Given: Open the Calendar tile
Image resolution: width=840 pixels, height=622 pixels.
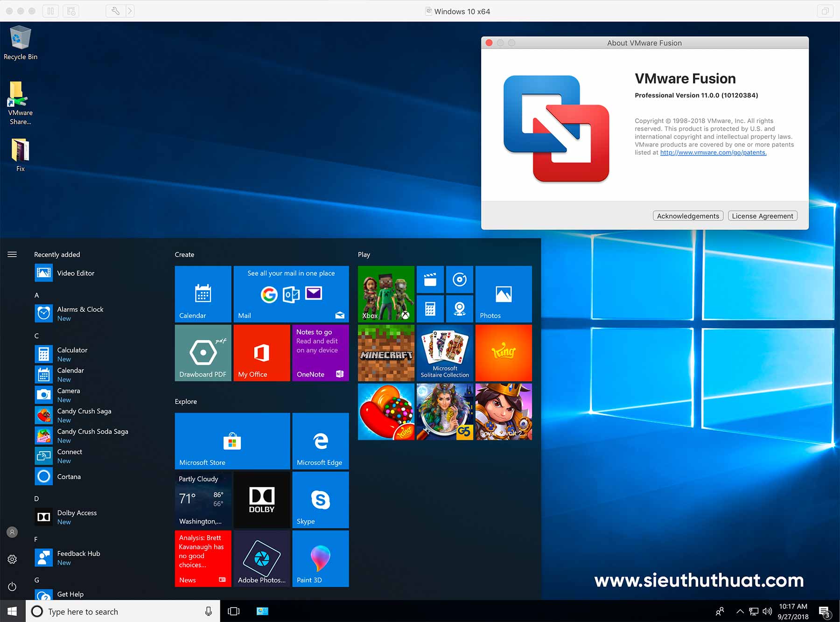Looking at the screenshot, I should click(203, 294).
